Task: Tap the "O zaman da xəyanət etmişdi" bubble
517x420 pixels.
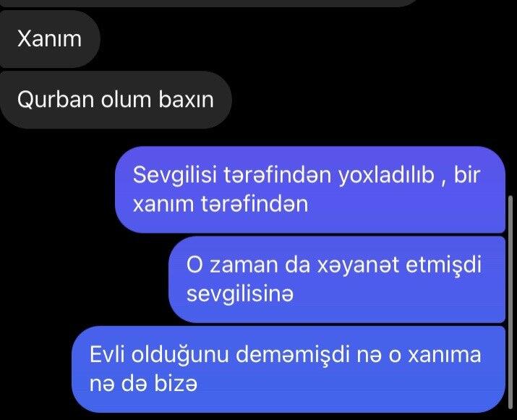Action: tap(337, 280)
